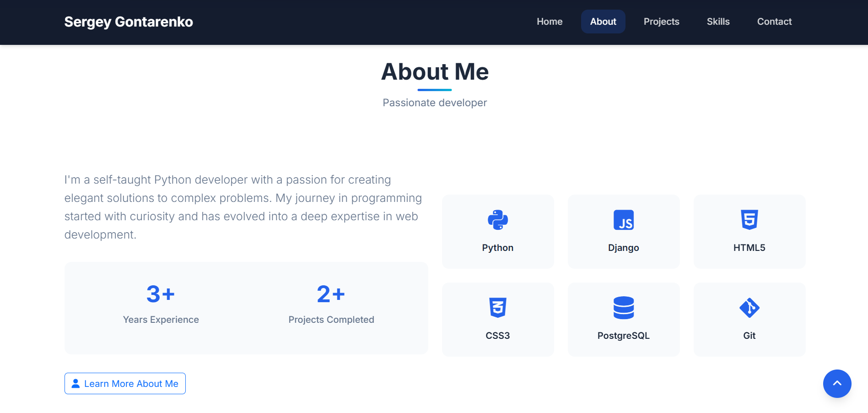
Task: Click the scroll-to-top arrow button
Action: click(837, 384)
